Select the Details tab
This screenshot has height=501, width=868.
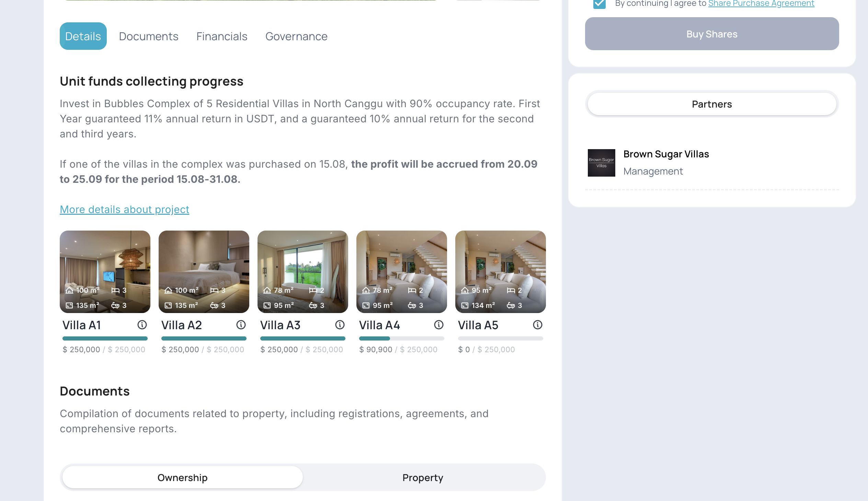click(x=83, y=36)
